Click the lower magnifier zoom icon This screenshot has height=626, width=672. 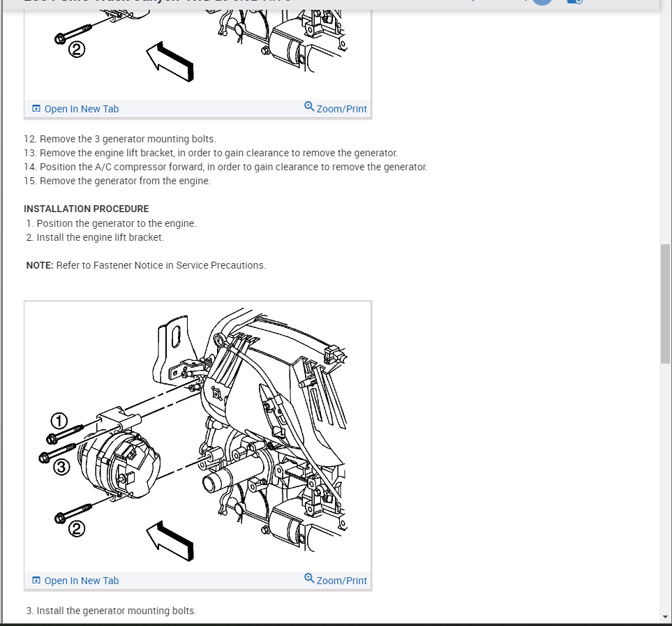click(309, 578)
